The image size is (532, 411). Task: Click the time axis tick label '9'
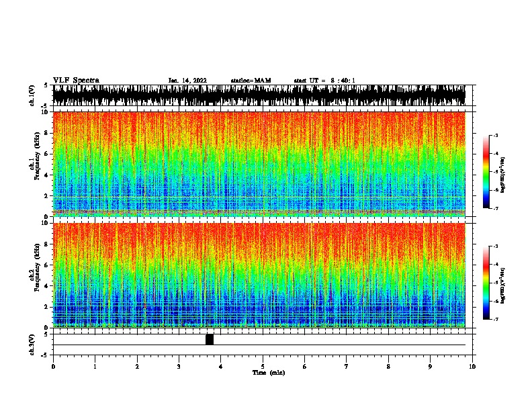coord(430,367)
